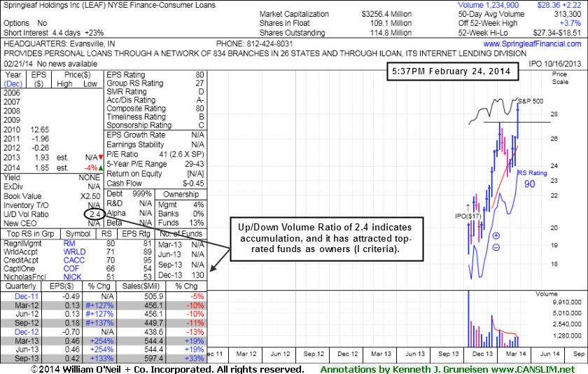Open the WRLD symbol link
This screenshot has height=374, width=588.
(74, 251)
